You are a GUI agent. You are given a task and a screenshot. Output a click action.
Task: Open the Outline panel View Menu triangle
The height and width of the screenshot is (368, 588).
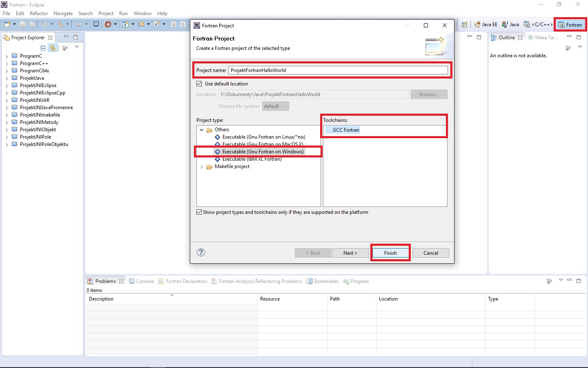click(x=579, y=47)
